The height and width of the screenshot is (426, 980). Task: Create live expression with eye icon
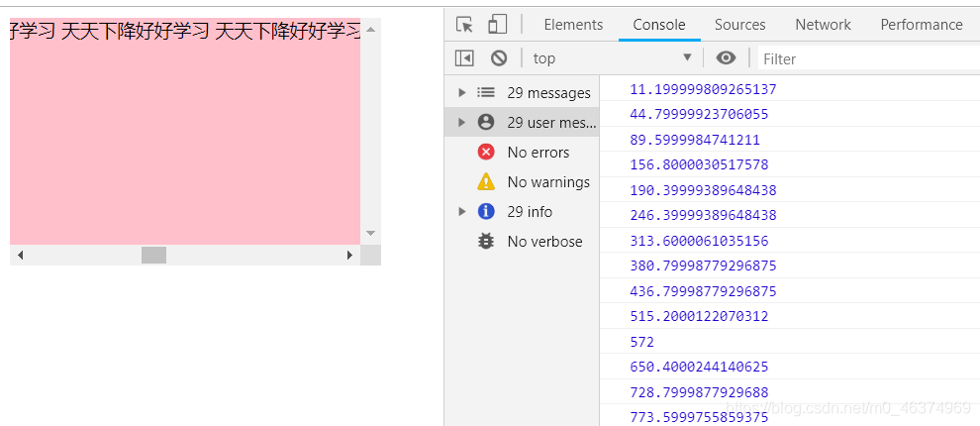(726, 58)
